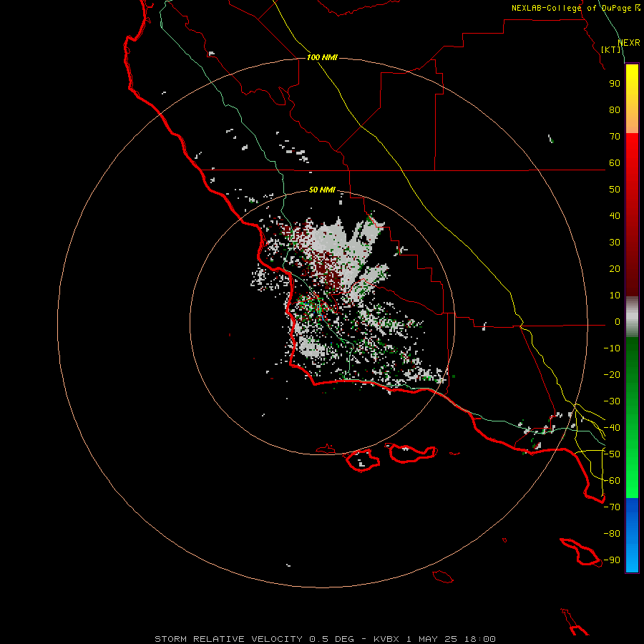Select the "-40" velocity scale value
The width and height of the screenshot is (644, 644).
(612, 428)
